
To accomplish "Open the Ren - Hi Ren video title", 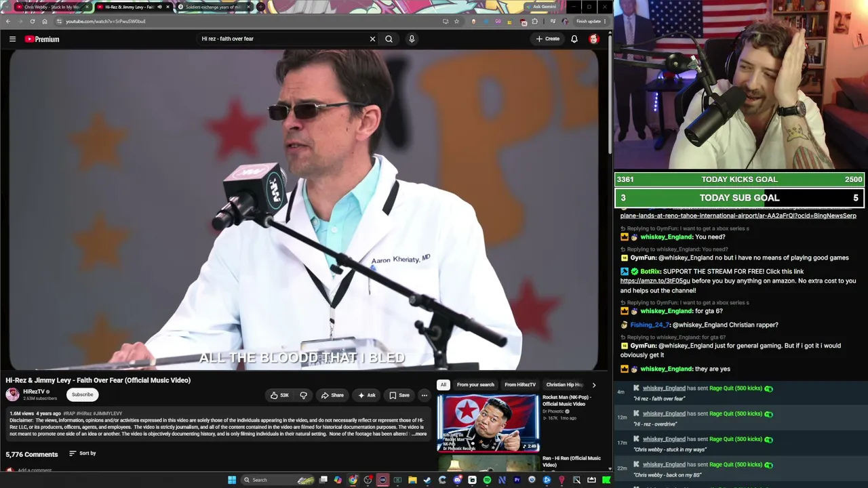I will click(x=571, y=462).
